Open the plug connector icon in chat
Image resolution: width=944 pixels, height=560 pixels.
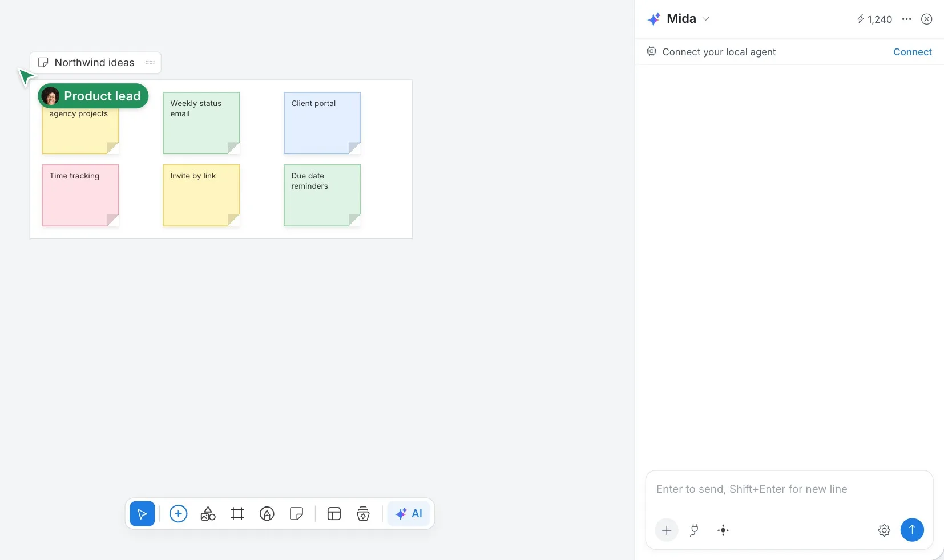point(694,530)
